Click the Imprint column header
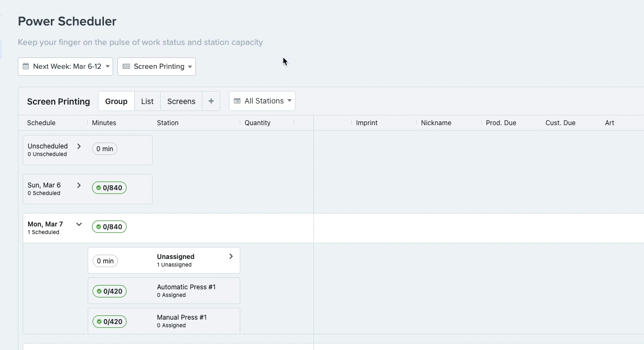644x350 pixels. tap(367, 123)
